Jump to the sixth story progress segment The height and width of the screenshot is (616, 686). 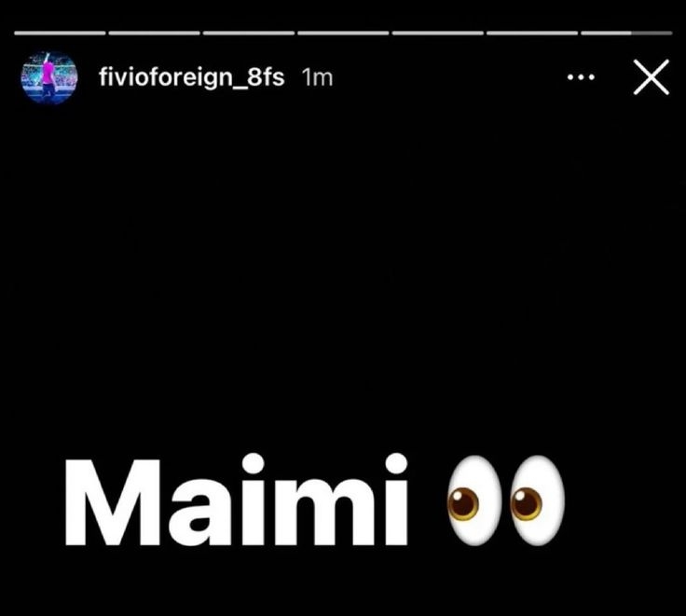coord(532,33)
